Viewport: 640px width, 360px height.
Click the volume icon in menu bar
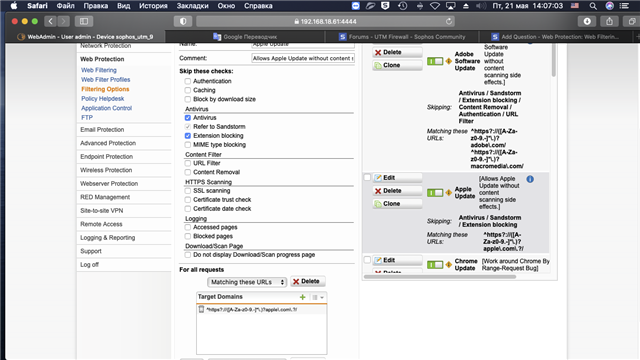click(x=481, y=6)
